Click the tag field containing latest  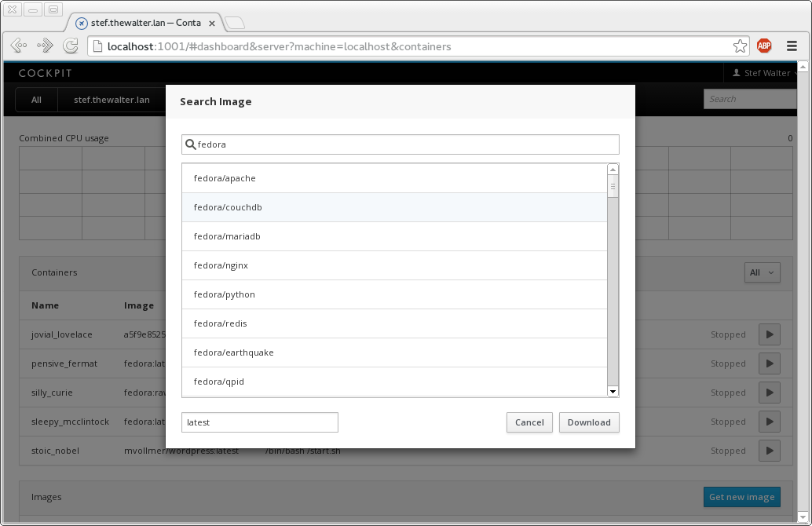click(x=259, y=422)
